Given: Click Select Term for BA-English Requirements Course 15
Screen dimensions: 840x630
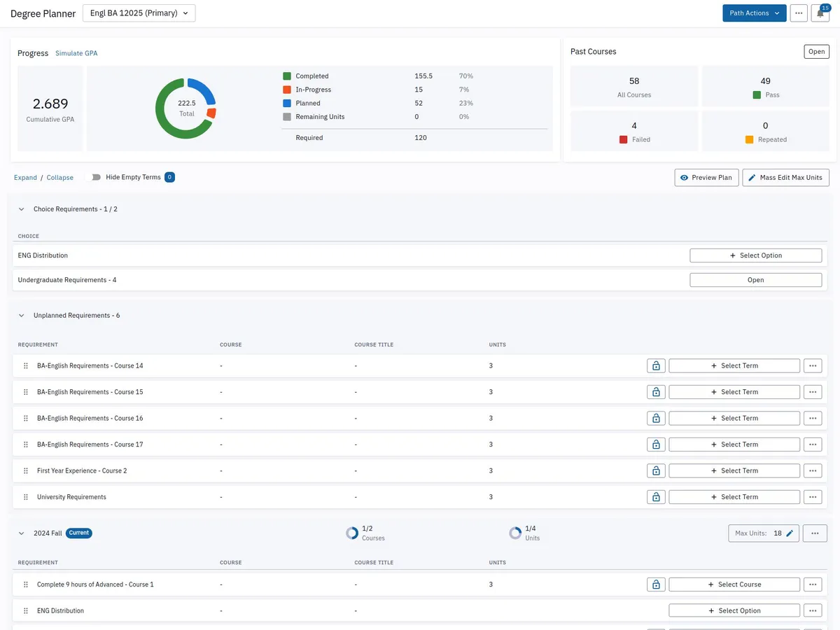Looking at the screenshot, I should [x=734, y=392].
